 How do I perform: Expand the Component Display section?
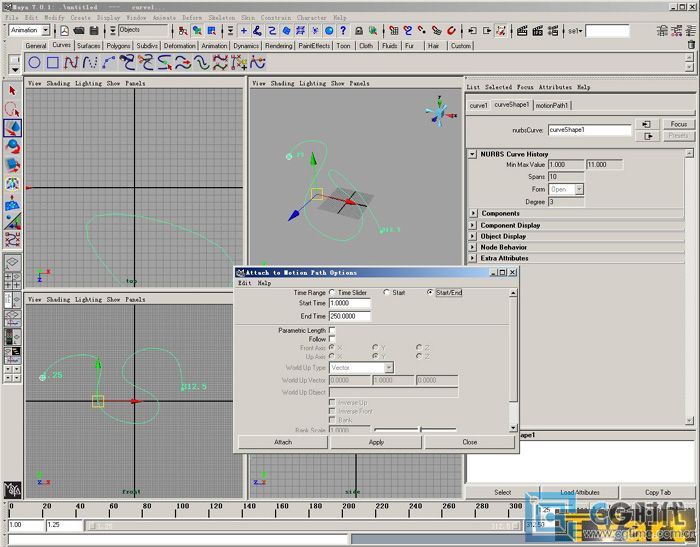click(473, 225)
